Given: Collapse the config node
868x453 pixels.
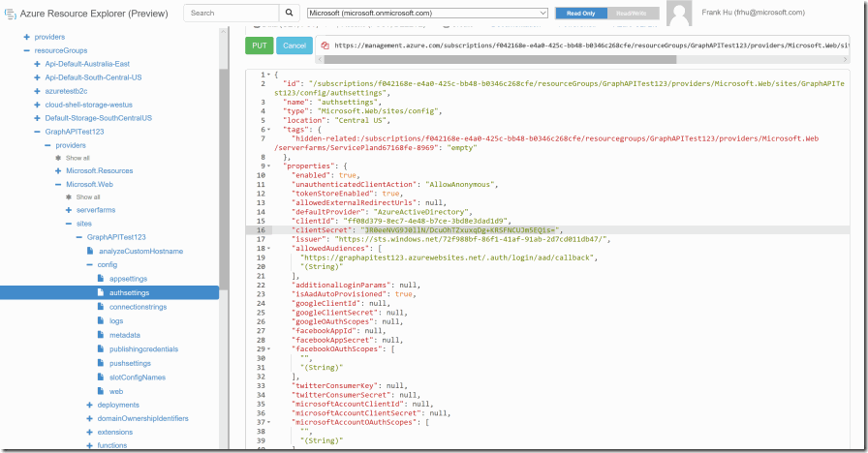Looking at the screenshot, I should coord(90,264).
